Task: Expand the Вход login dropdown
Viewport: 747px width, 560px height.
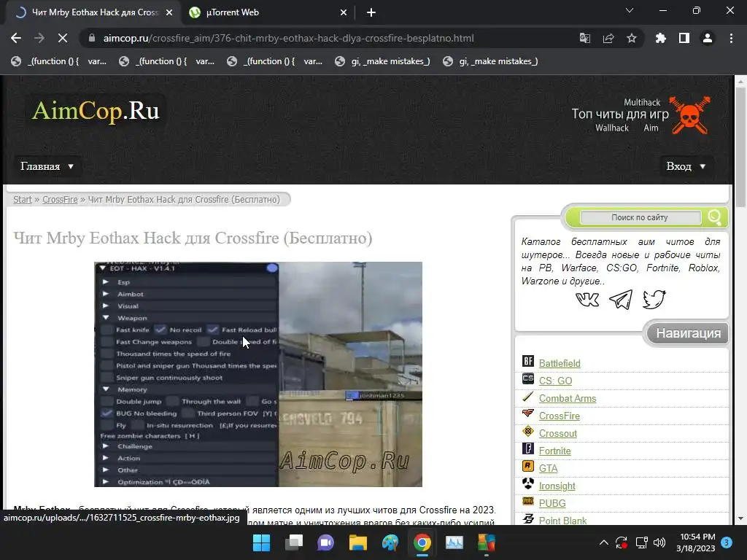Action: 686,166
